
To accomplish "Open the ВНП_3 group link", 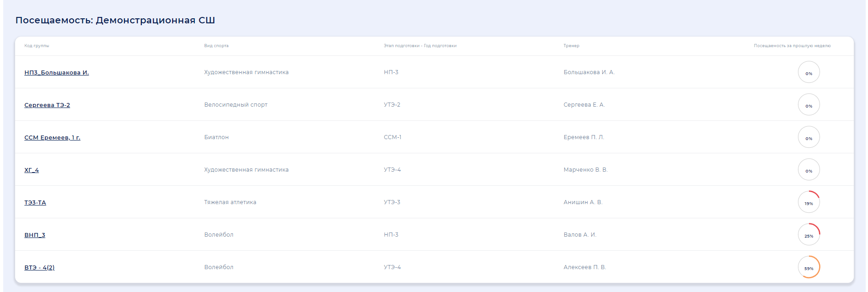I will [35, 235].
